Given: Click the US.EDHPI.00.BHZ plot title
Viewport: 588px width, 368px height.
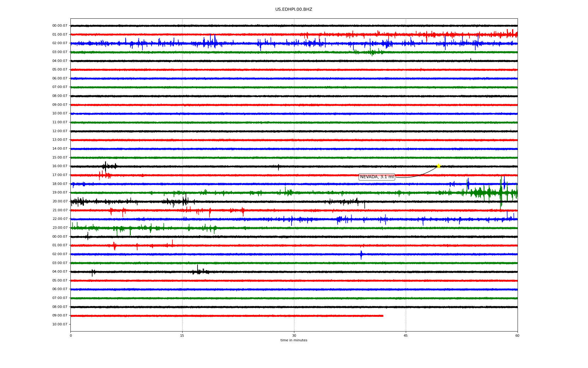Looking at the screenshot, I should (x=293, y=10).
